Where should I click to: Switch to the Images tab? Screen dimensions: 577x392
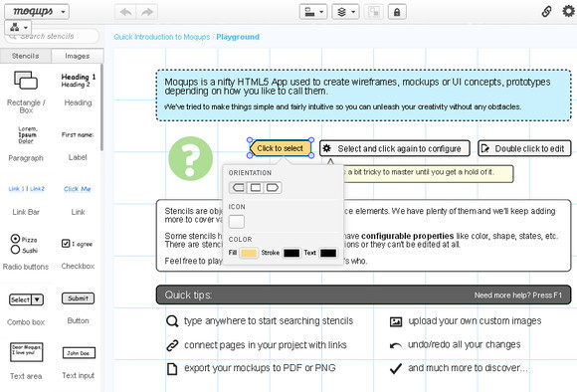pyautogui.click(x=78, y=56)
